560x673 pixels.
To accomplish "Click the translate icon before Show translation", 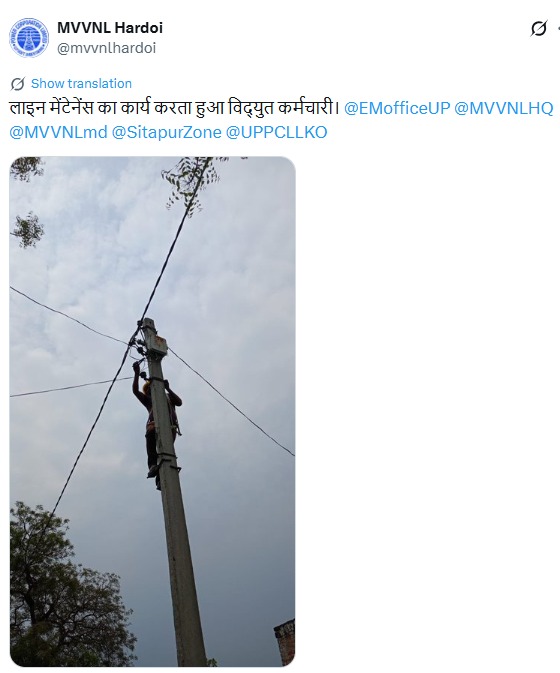I will pyautogui.click(x=18, y=84).
